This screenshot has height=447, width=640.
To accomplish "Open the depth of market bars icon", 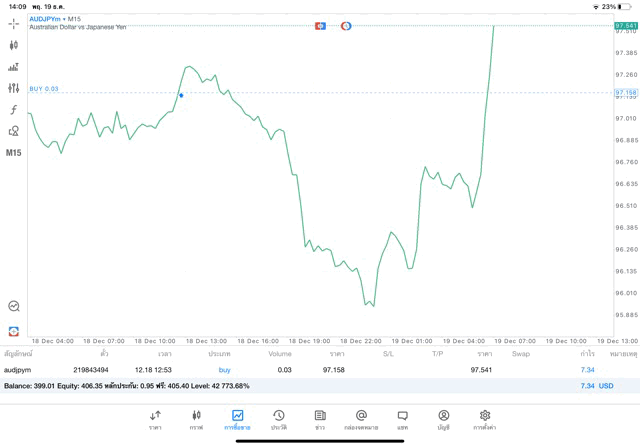I will tap(13, 67).
